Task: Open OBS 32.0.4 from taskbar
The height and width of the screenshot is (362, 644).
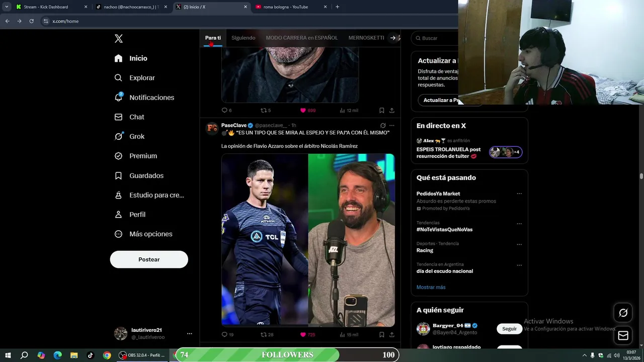Action: pyautogui.click(x=142, y=355)
